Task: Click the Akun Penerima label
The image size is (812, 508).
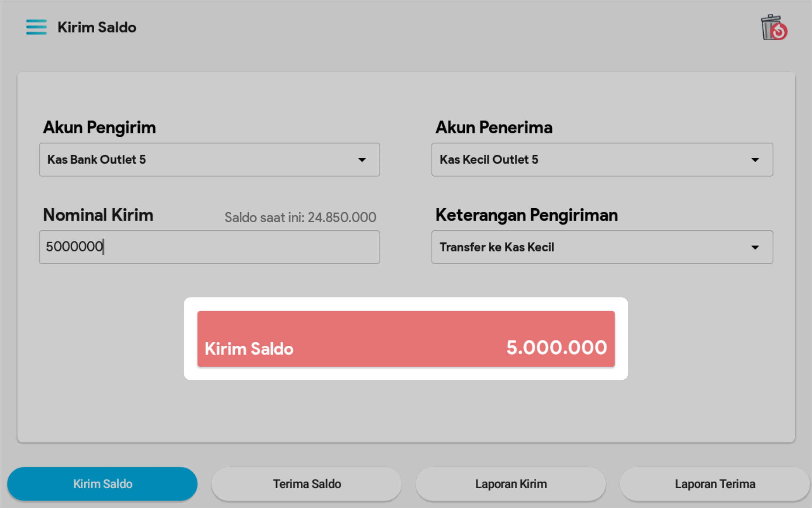Action: [x=494, y=128]
